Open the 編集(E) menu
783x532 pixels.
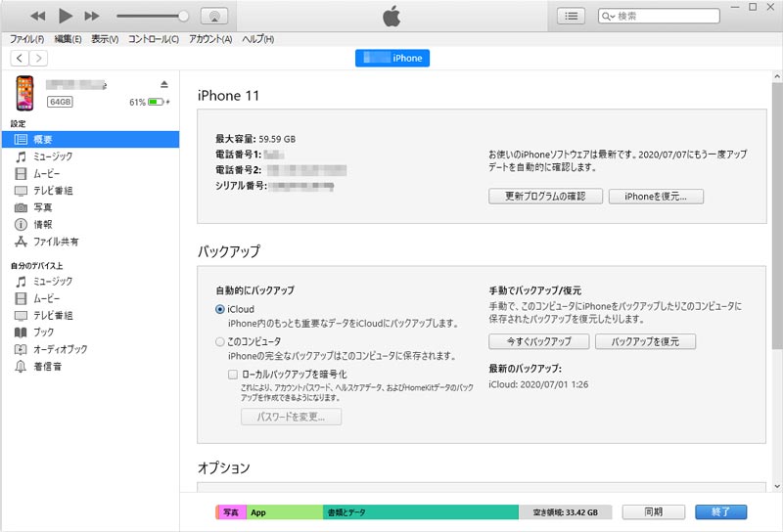(68, 39)
